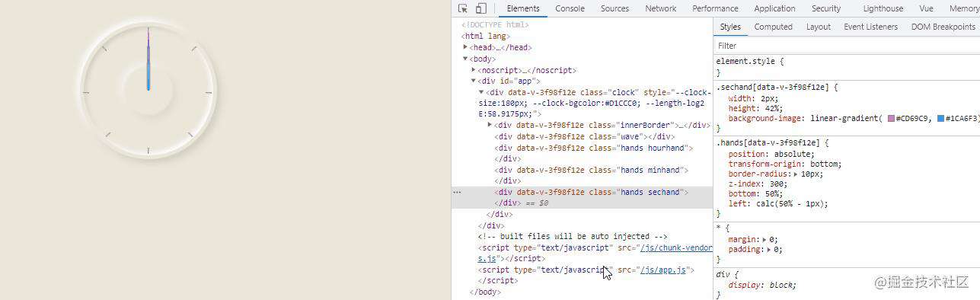Open the Layout sub-tab
Screen dimensions: 980x300
tap(818, 27)
